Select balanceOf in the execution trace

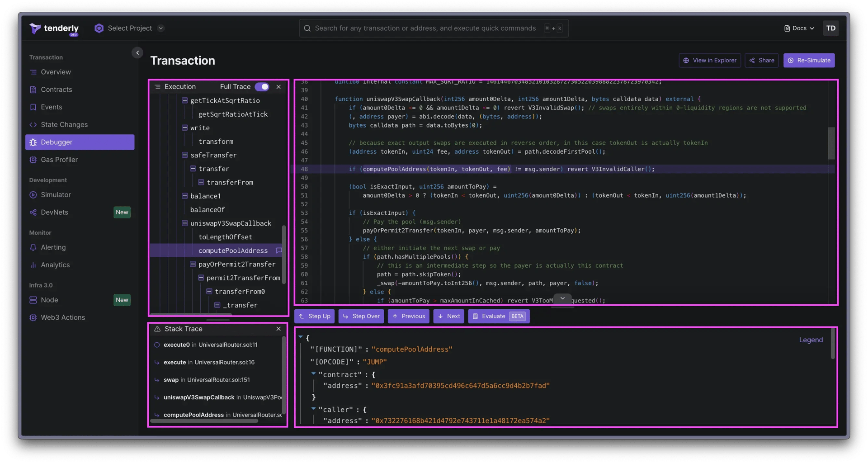click(x=208, y=210)
